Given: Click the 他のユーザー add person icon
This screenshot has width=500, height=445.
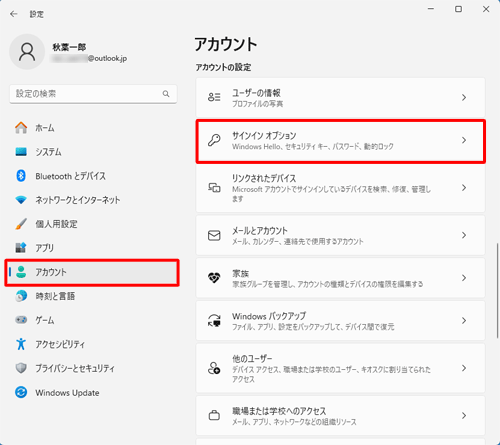Looking at the screenshot, I should [214, 368].
